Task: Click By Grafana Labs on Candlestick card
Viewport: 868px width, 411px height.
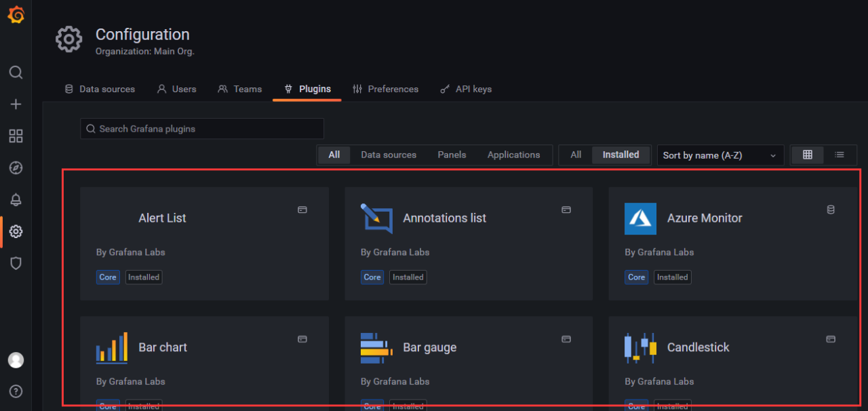Action: click(x=659, y=381)
